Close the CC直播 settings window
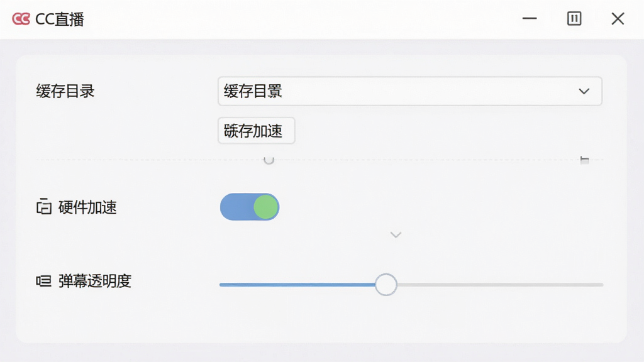This screenshot has width=644, height=362. pos(618,18)
